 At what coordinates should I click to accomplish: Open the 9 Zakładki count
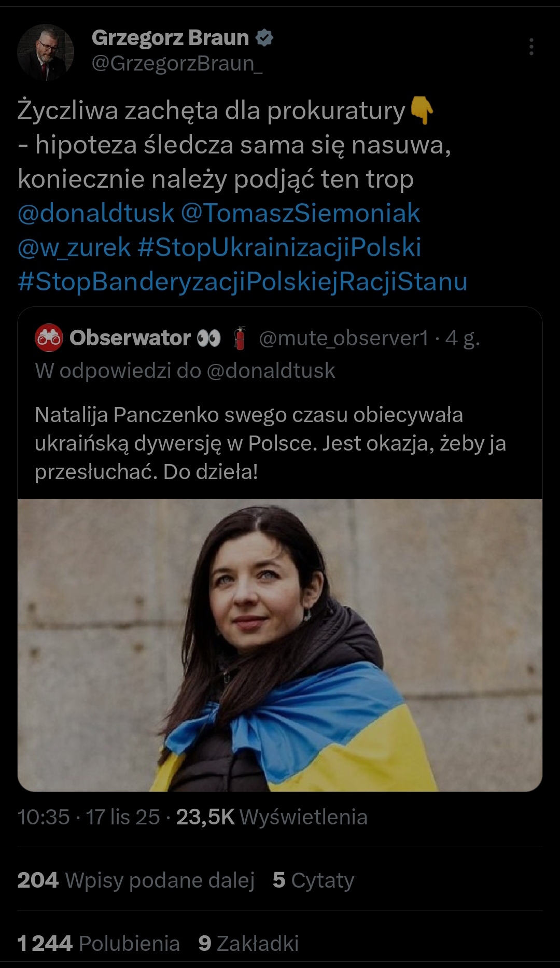pos(248,943)
